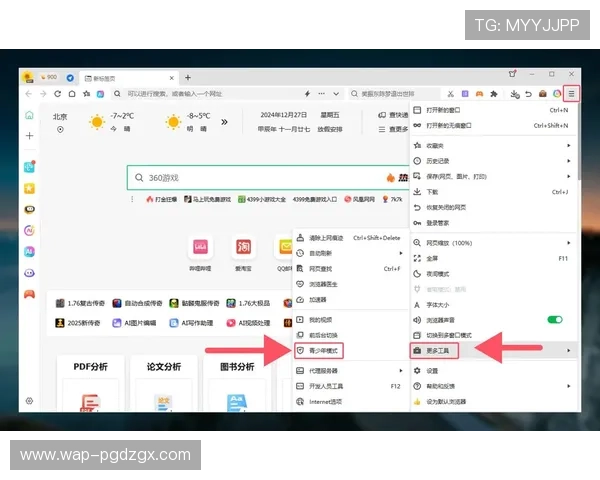Select 开发人员工具 submenu item
Screen dimensions: 600x480
click(350, 386)
